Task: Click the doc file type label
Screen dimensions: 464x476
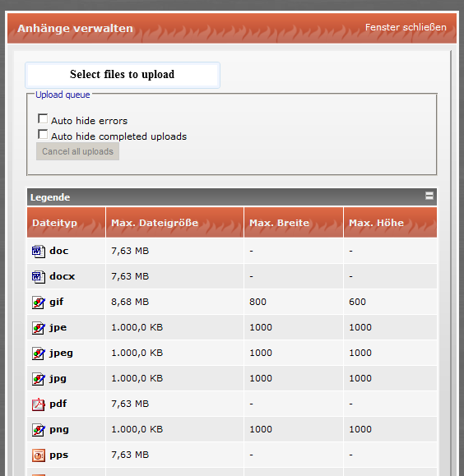Action: pyautogui.click(x=59, y=251)
